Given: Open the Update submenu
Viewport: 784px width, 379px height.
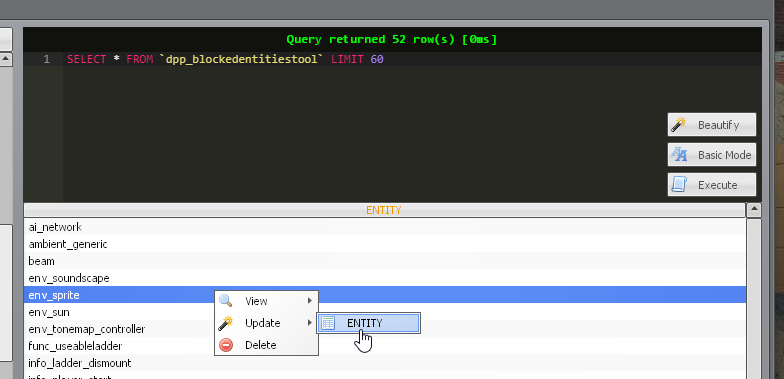Looking at the screenshot, I should click(266, 323).
